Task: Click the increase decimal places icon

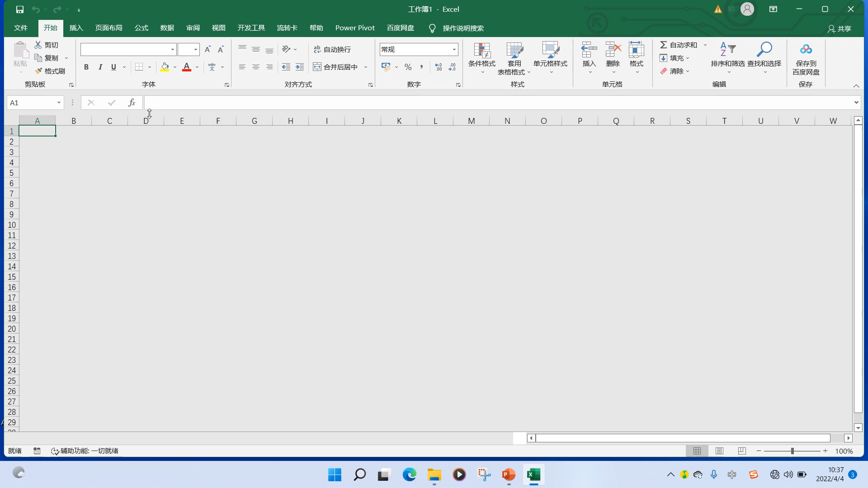Action: click(438, 67)
